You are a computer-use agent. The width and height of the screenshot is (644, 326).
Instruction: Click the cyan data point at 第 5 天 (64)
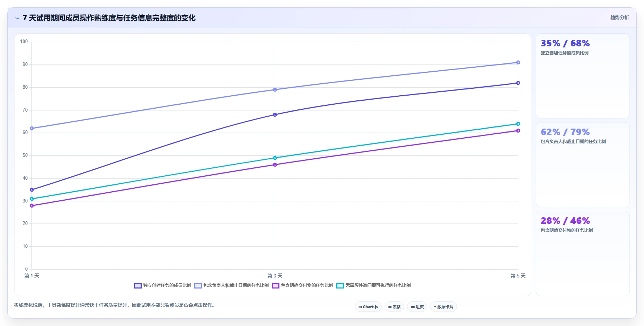[518, 124]
